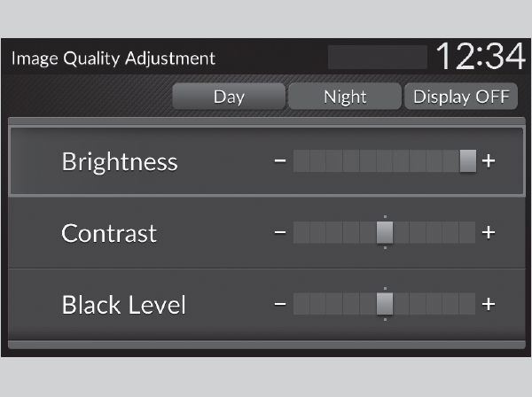Tap the 12:34 clock display
The width and height of the screenshot is (532, 397).
point(479,58)
